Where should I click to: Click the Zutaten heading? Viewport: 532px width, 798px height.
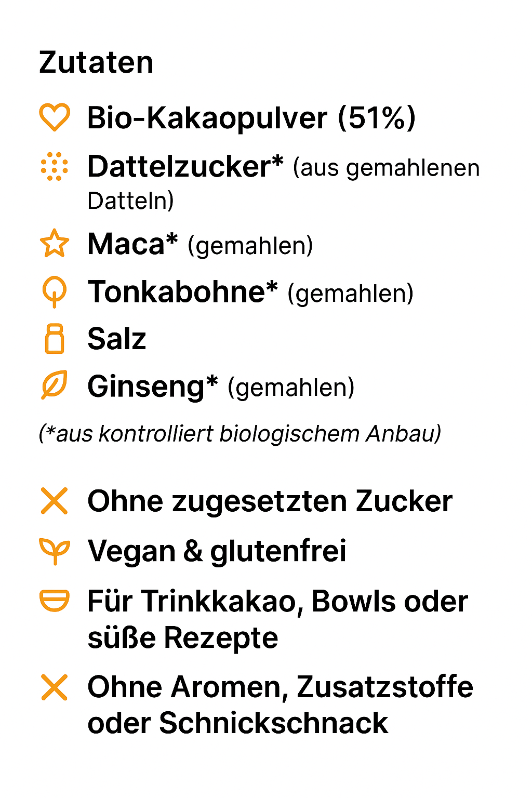pos(96,63)
